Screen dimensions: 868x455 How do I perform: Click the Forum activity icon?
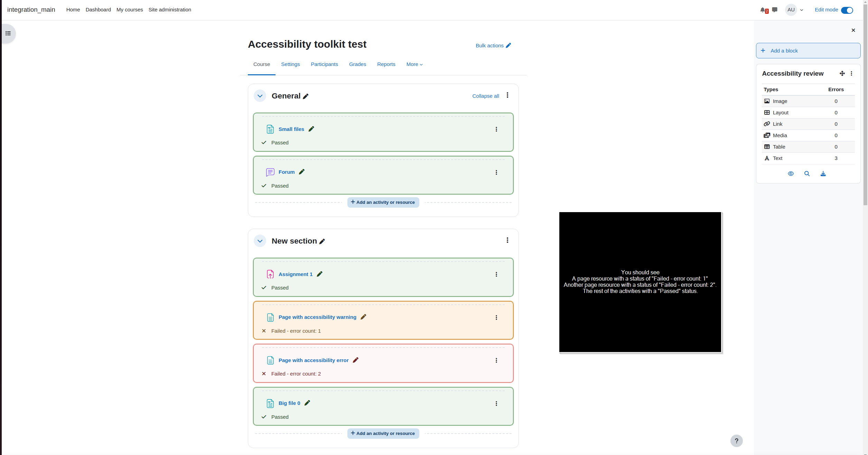pos(270,172)
